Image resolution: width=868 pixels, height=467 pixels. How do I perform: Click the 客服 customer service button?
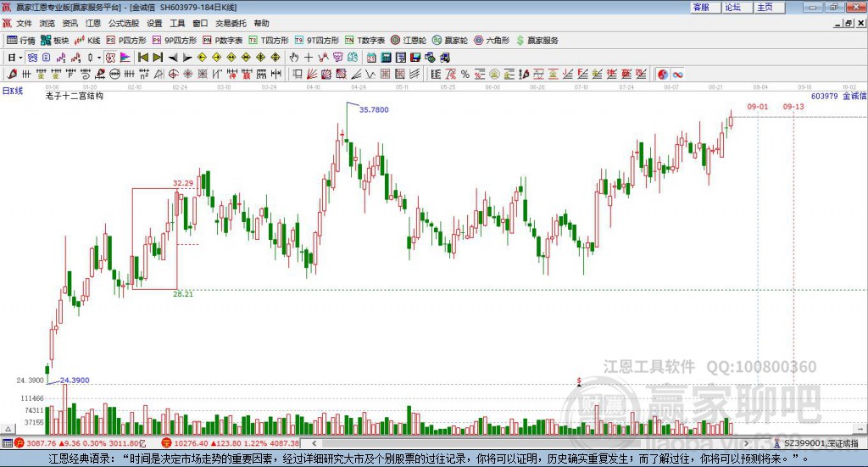[x=705, y=7]
